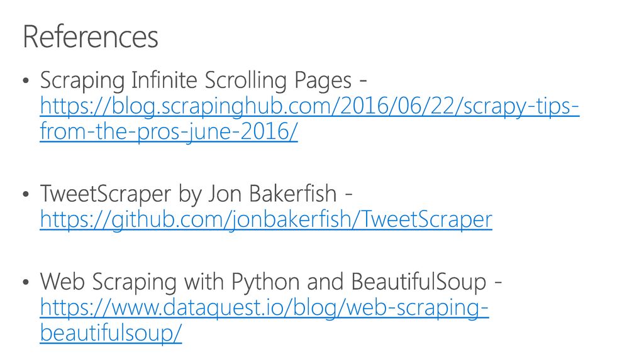Click the word 'Scrolling' in first bullet
This screenshot has width=644, height=362.
coord(246,80)
